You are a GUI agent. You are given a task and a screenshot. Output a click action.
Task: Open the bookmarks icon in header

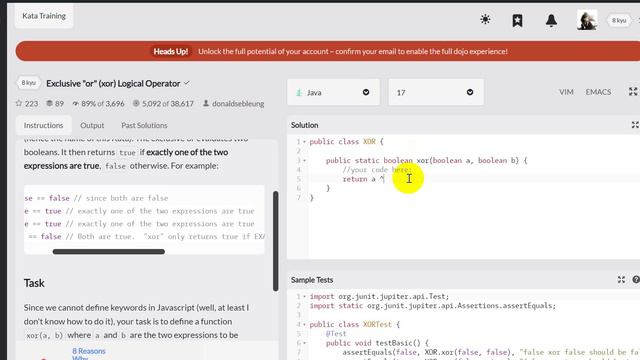[x=518, y=20]
